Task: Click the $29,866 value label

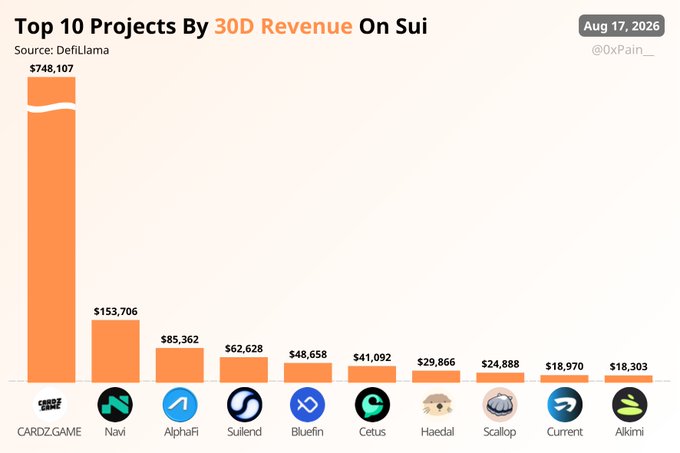Action: tap(436, 362)
